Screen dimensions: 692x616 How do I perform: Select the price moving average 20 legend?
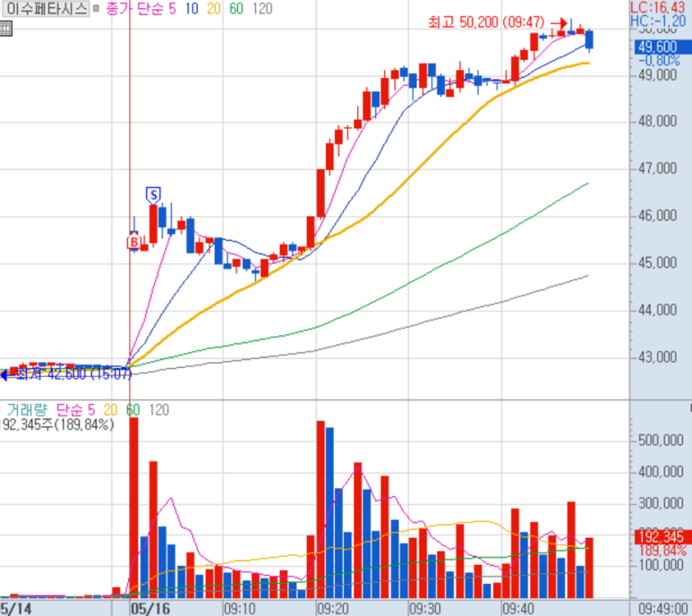click(214, 9)
